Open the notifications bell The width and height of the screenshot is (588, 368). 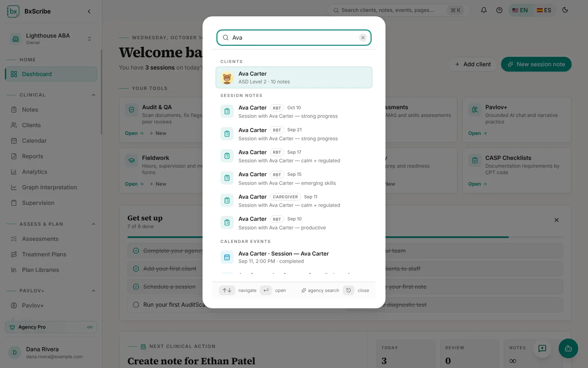tap(484, 10)
